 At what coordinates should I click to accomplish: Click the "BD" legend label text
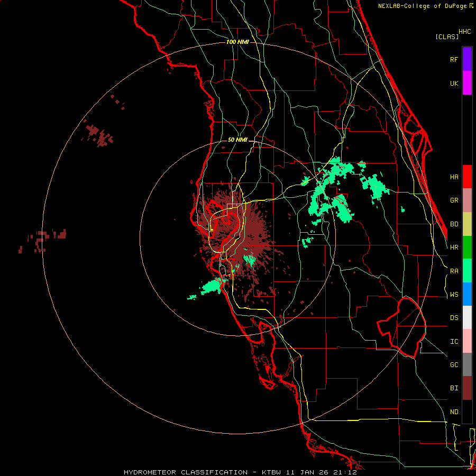[x=454, y=224]
